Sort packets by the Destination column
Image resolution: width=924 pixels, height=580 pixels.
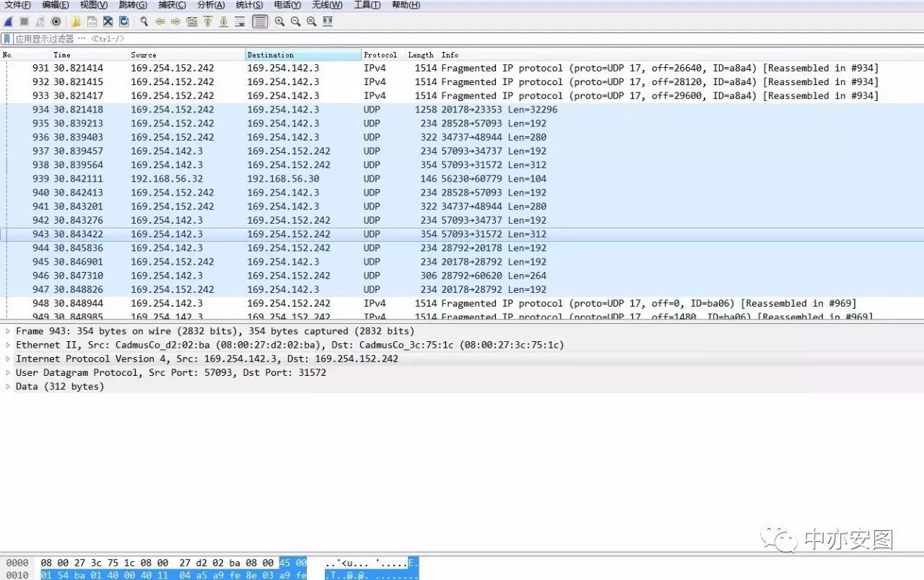(303, 55)
